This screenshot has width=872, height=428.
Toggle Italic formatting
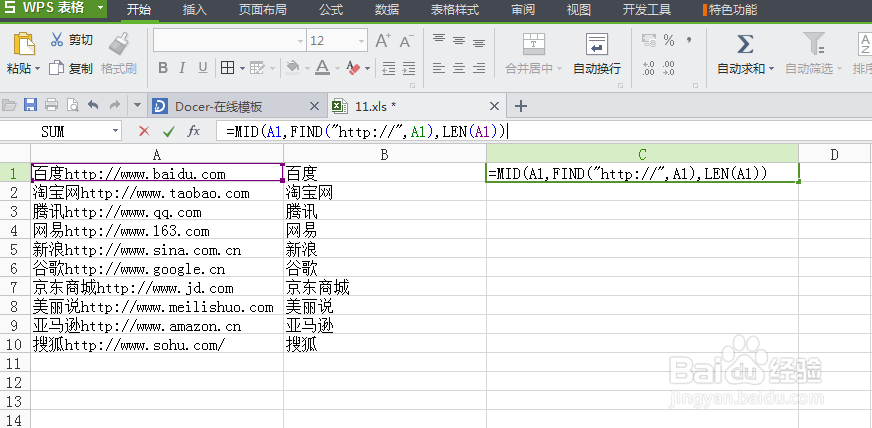(182, 68)
